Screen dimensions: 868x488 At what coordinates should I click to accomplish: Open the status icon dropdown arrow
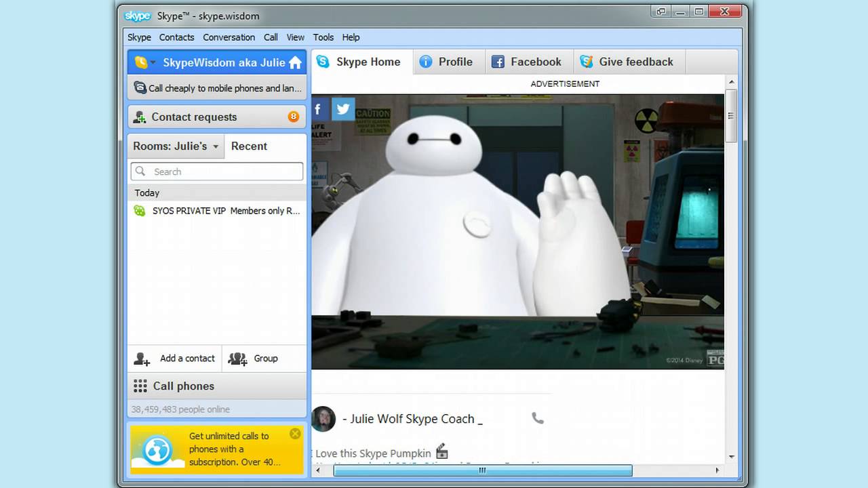(153, 62)
